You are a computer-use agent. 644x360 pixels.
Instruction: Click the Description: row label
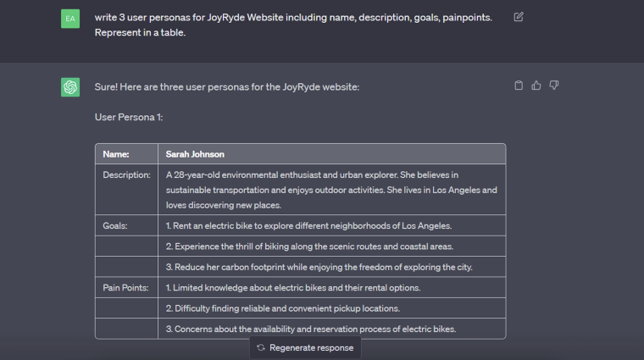(126, 174)
